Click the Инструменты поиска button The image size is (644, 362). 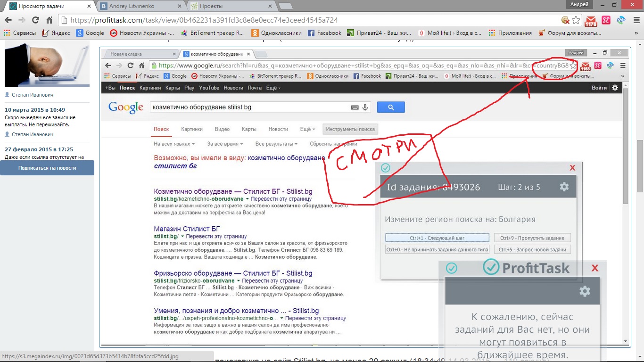tap(350, 129)
